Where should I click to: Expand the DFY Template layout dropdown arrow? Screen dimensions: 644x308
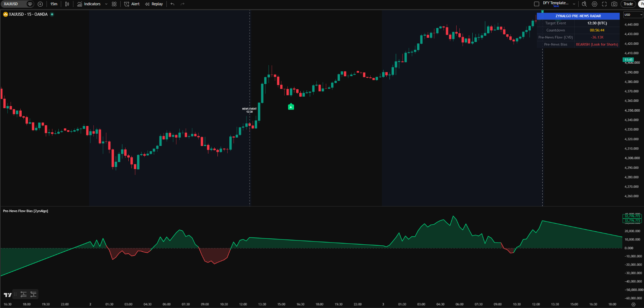coord(574,4)
